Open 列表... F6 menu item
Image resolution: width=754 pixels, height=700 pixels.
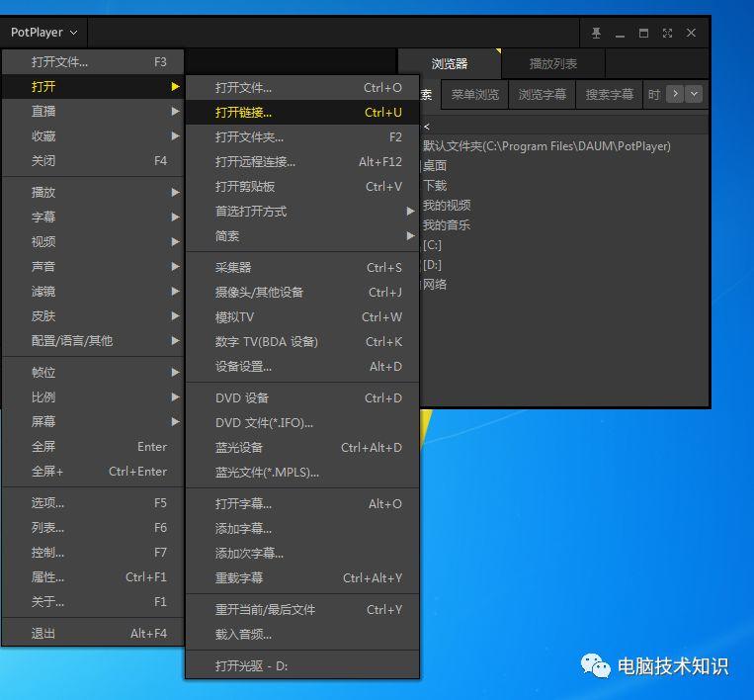point(93,528)
